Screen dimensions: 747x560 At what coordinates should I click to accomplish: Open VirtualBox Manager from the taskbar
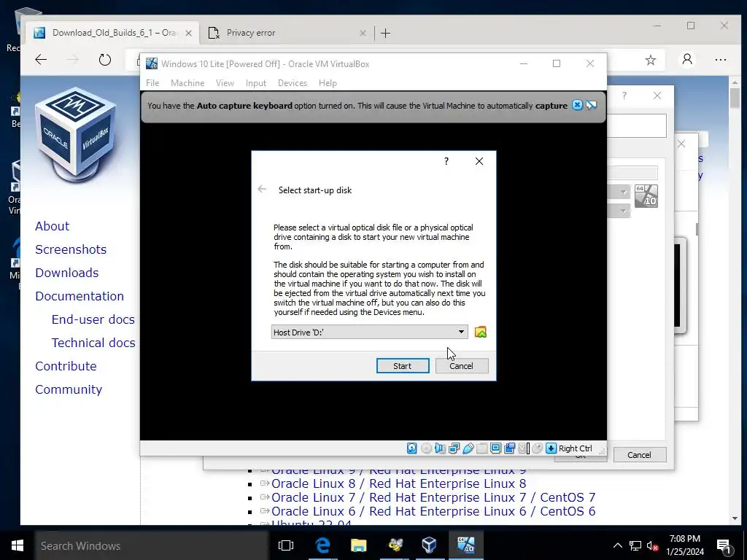click(x=429, y=545)
